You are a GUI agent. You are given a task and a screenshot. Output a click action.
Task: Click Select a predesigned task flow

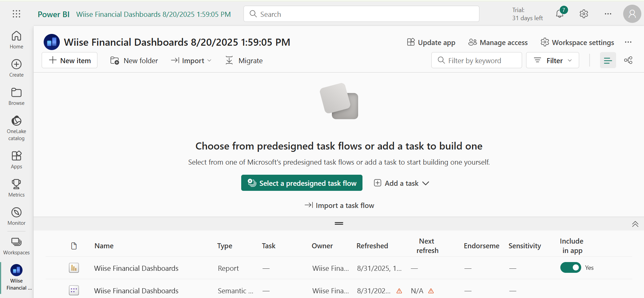click(x=302, y=183)
